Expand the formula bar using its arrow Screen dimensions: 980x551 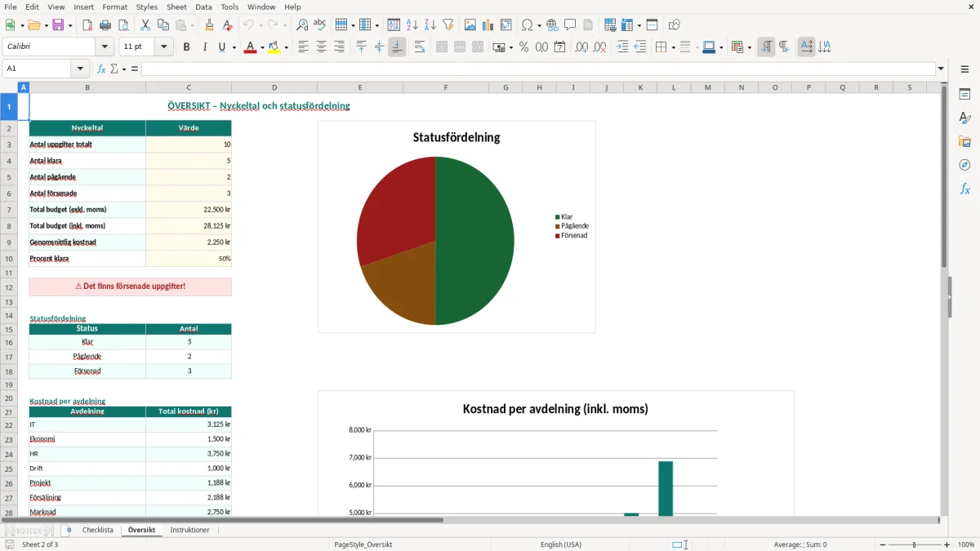(x=941, y=69)
